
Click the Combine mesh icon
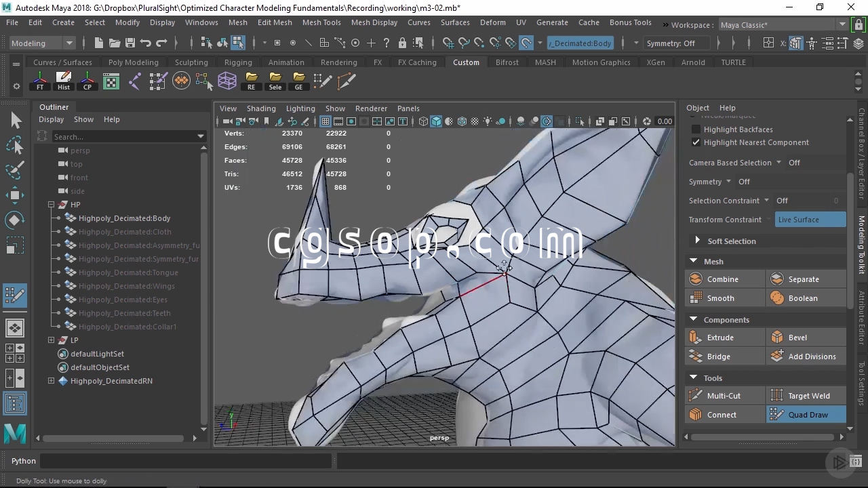(x=695, y=279)
